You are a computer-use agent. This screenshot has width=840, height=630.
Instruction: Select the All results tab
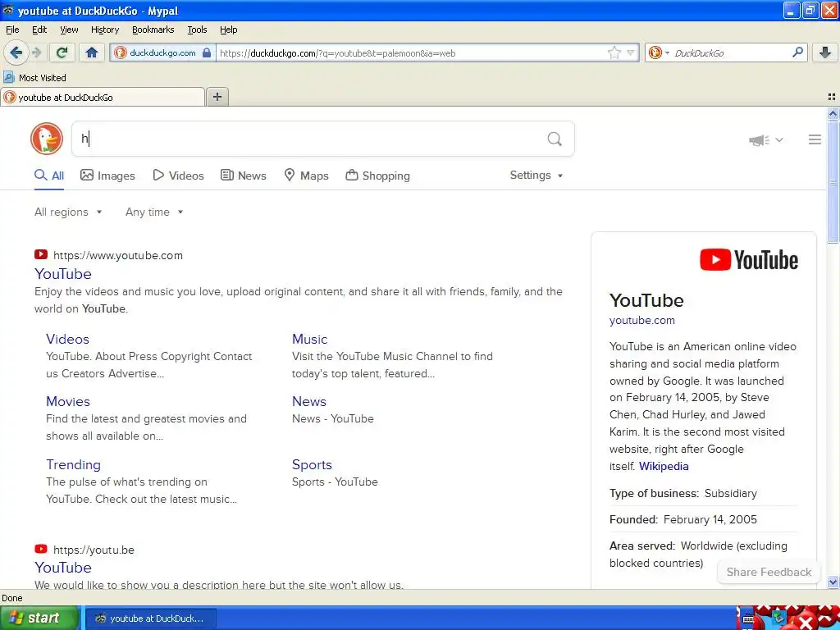click(49, 176)
